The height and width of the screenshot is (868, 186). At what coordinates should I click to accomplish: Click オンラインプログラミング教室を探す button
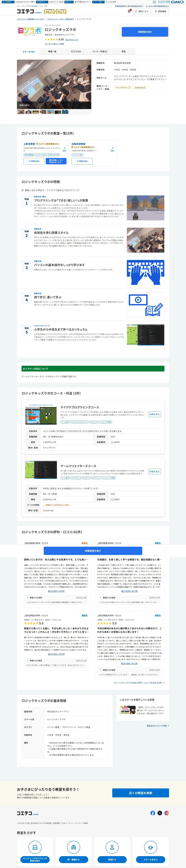tap(35, 860)
